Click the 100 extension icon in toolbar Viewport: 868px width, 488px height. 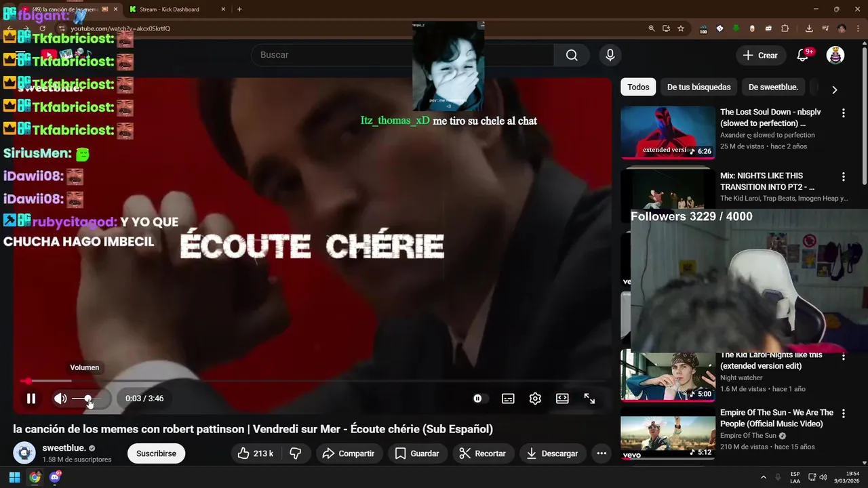[703, 28]
